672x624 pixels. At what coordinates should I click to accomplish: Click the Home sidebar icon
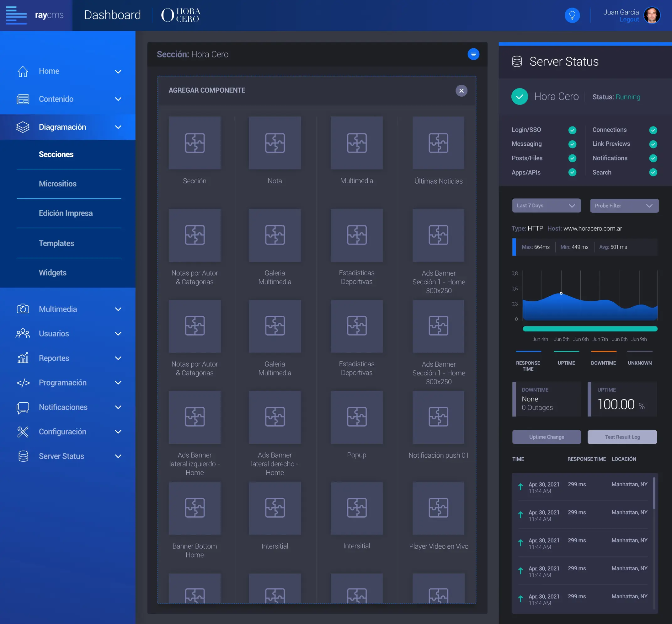(x=23, y=71)
